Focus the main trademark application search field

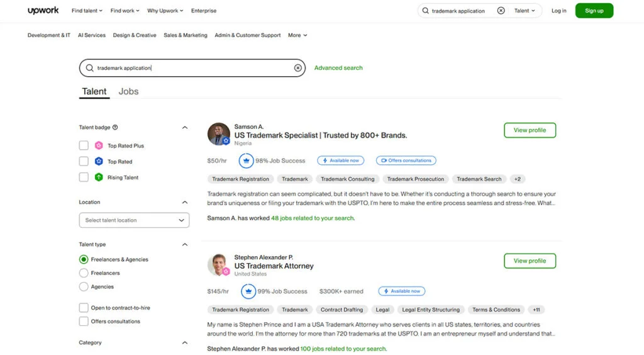[192, 68]
